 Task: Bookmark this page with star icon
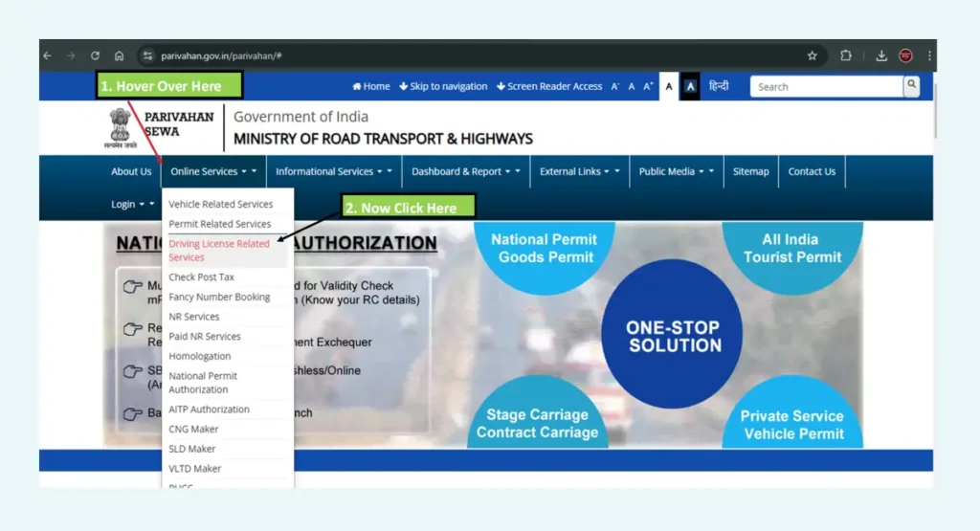[x=812, y=55]
